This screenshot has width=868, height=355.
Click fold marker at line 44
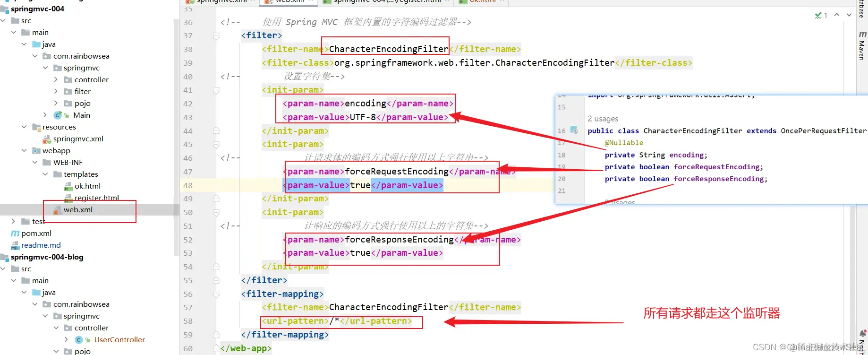tap(216, 131)
